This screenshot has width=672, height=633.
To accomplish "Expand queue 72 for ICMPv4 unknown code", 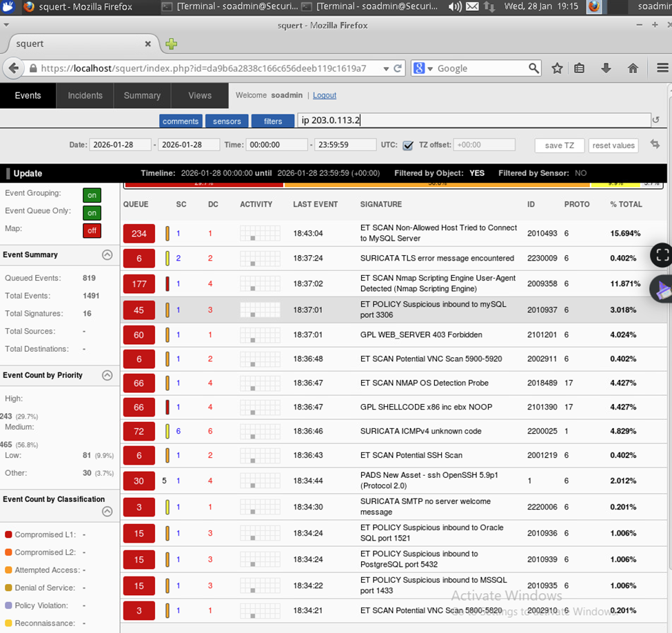I will 139,432.
